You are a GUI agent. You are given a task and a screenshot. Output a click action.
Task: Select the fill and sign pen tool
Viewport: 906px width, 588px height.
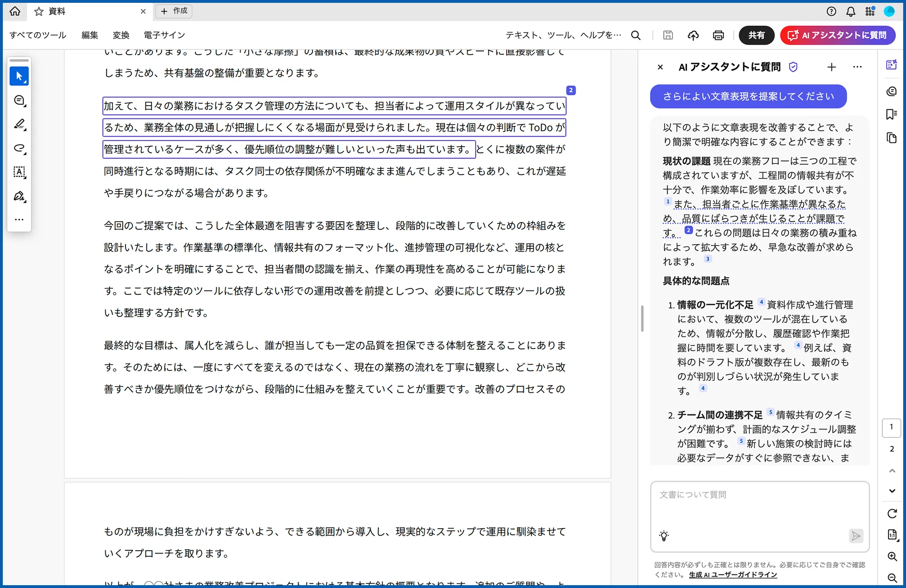click(19, 196)
